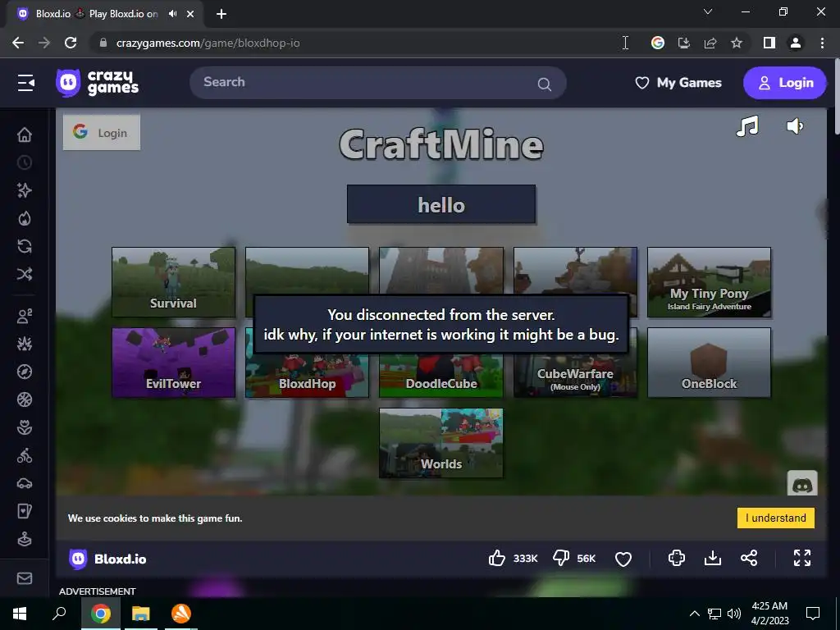
Task: Select the OneBlock game mode
Action: pyautogui.click(x=709, y=363)
